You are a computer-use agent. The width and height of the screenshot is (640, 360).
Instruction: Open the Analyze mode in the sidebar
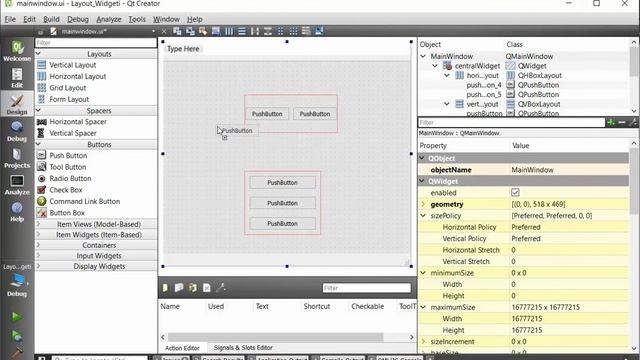17,185
